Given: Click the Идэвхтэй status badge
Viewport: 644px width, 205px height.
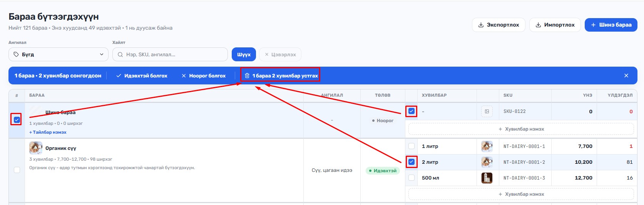Looking at the screenshot, I should (383, 171).
